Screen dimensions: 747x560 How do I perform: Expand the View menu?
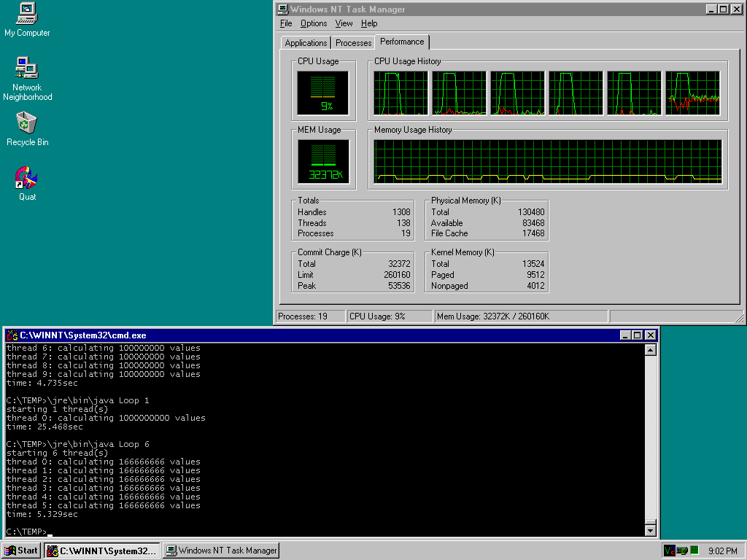tap(344, 23)
